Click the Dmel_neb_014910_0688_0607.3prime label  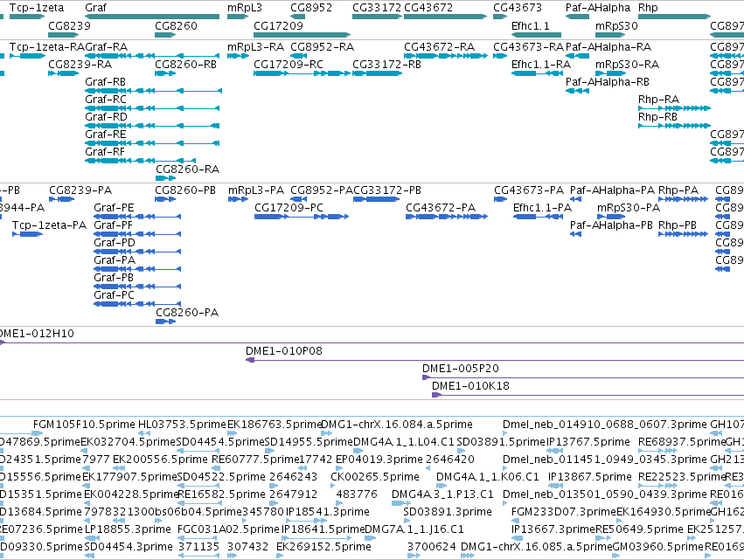point(605,425)
